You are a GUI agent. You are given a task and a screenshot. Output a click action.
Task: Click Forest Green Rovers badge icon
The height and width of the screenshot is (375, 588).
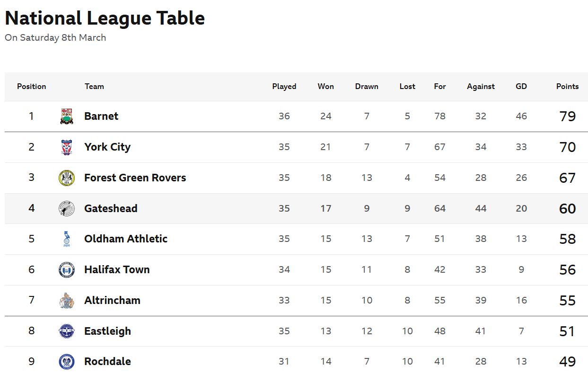(x=67, y=178)
